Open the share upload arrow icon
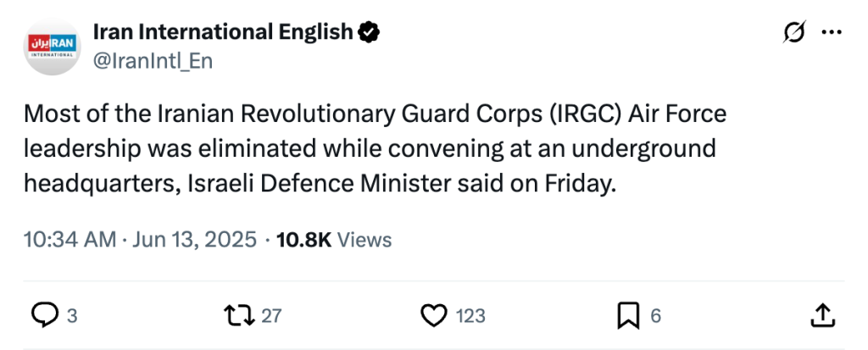The width and height of the screenshot is (868, 350). 821,316
